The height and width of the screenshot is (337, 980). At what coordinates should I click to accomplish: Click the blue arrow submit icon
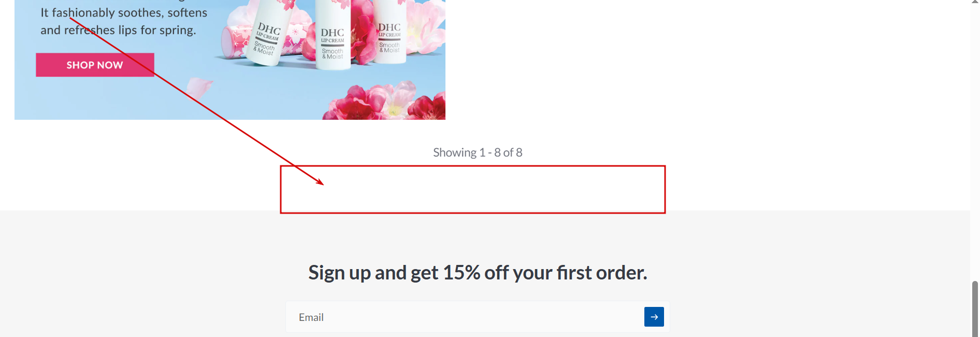point(654,317)
